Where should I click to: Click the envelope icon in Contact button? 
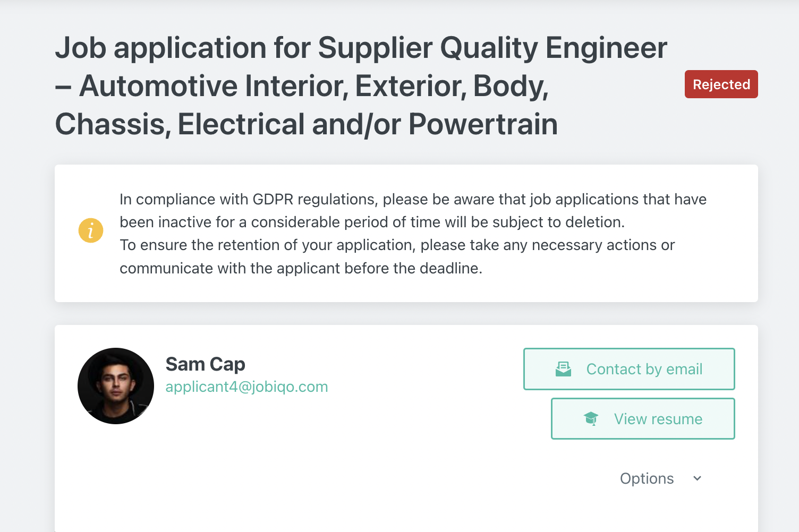click(563, 369)
